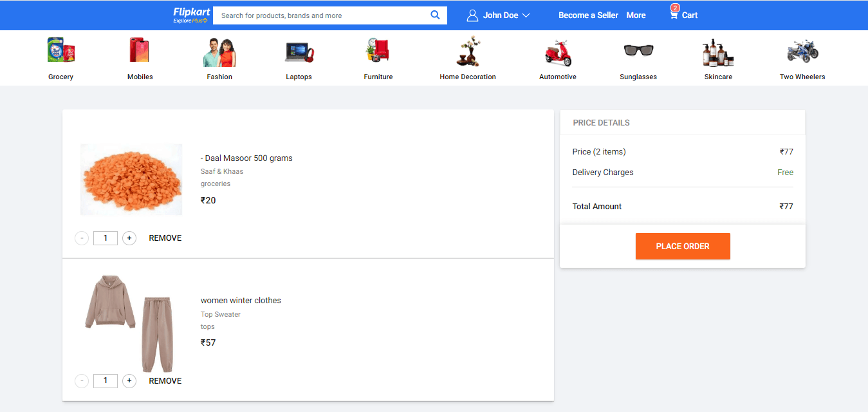Click the PRICE DETAILS heading
The width and height of the screenshot is (868, 412).
click(x=601, y=123)
